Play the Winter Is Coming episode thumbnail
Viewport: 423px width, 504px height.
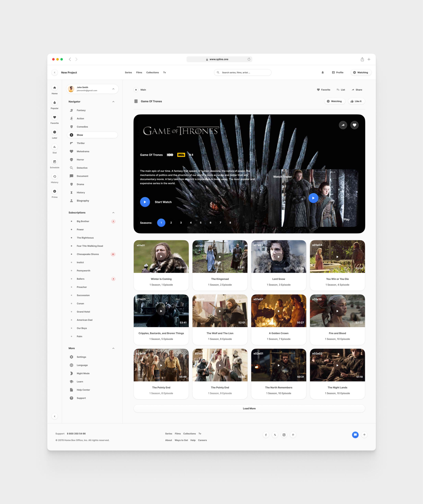pos(161,256)
